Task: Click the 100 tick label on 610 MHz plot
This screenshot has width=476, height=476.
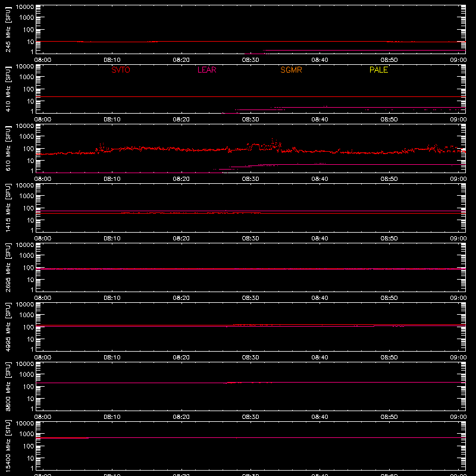Action: pos(29,148)
